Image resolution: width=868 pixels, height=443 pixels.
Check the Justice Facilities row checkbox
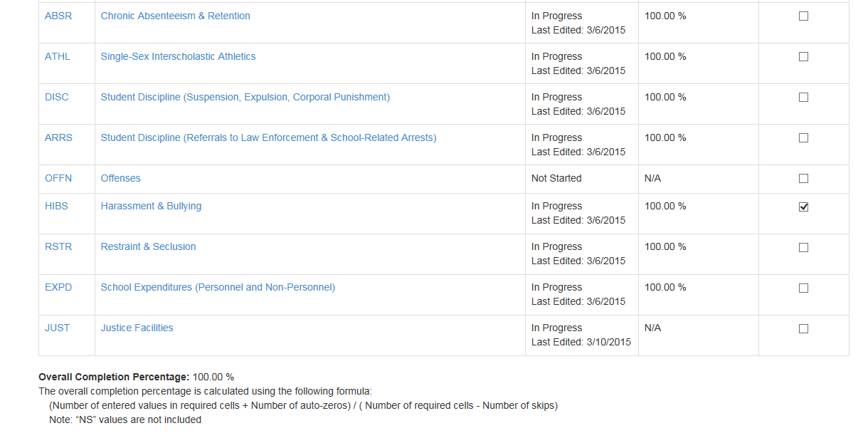click(803, 328)
